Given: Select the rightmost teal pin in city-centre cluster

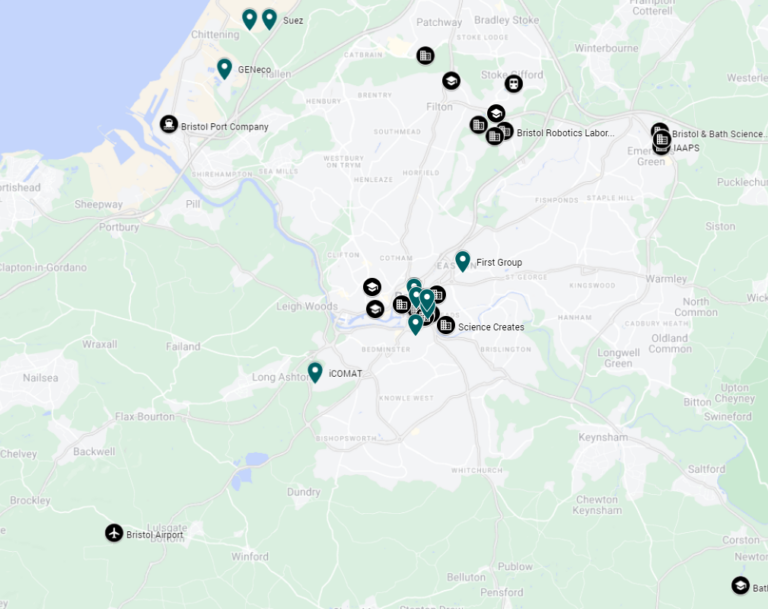Looking at the screenshot, I should coord(427,299).
